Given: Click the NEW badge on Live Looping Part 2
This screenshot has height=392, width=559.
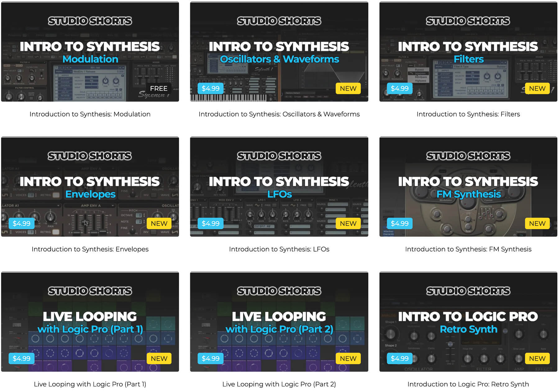Looking at the screenshot, I should click(x=348, y=358).
